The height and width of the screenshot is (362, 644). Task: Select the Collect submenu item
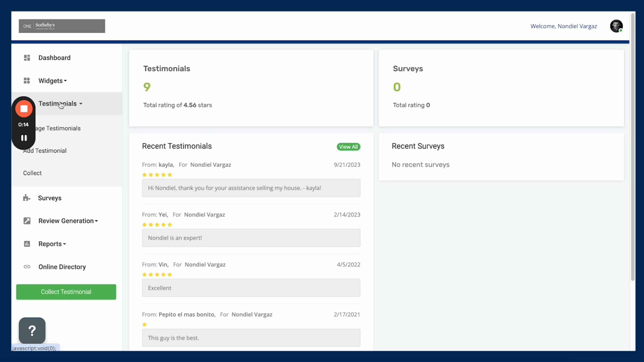point(33,173)
